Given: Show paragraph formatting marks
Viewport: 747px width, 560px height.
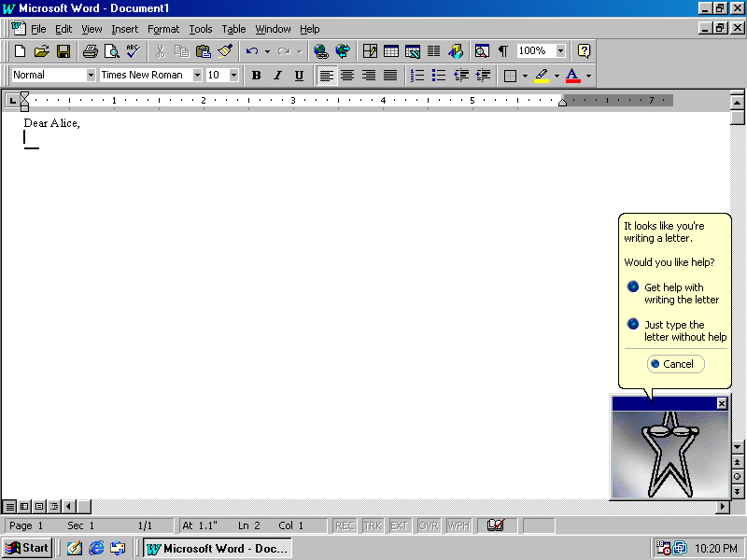Looking at the screenshot, I should click(x=502, y=51).
